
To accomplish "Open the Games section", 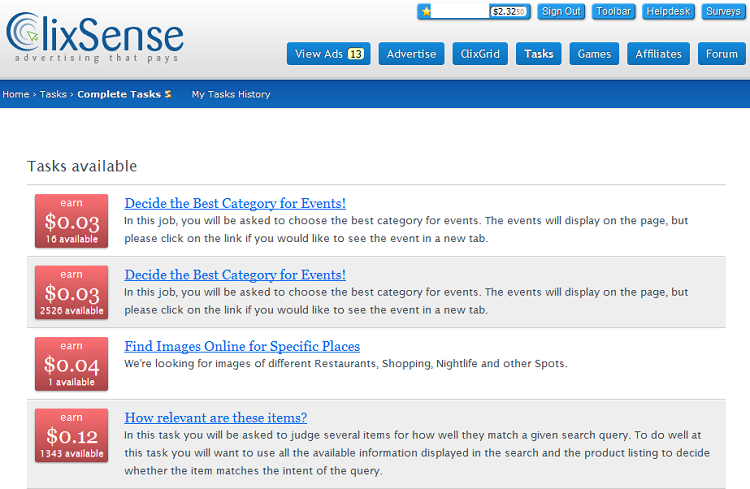I will (x=594, y=54).
